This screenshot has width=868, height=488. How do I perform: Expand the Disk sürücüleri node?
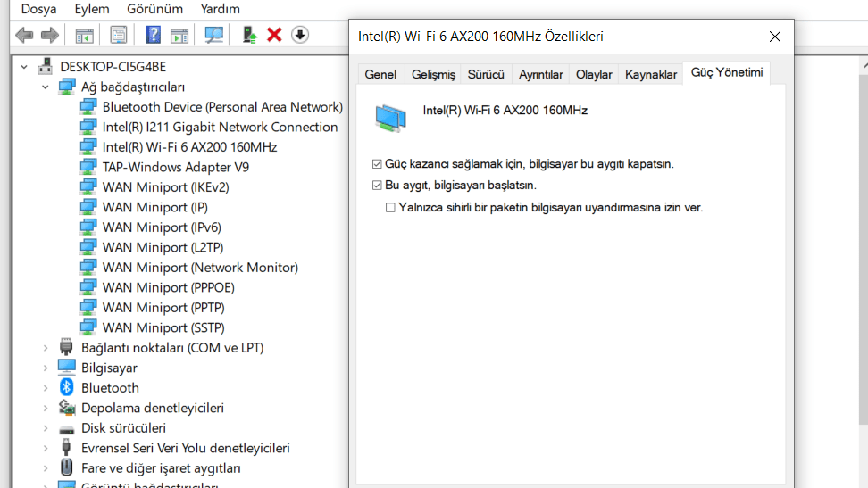click(46, 428)
